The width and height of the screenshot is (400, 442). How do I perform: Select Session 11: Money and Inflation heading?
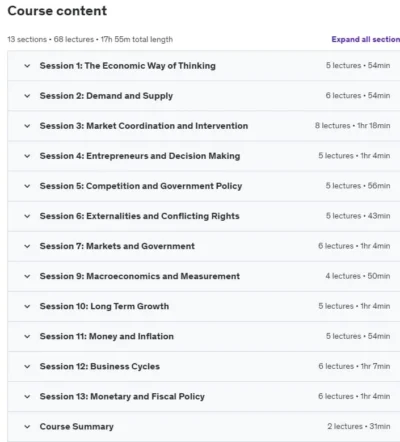click(107, 336)
